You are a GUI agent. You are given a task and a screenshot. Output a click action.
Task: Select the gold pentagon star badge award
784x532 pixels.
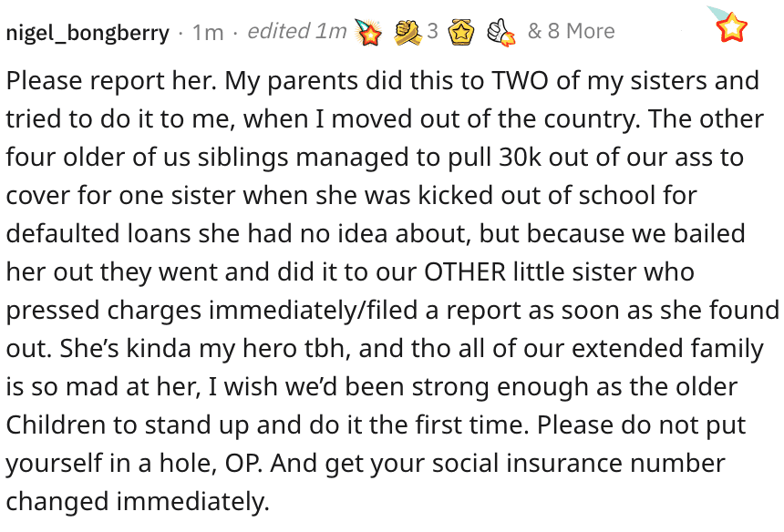point(461,33)
